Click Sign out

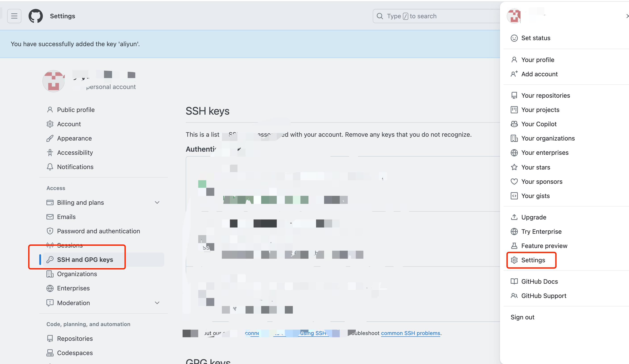click(523, 317)
